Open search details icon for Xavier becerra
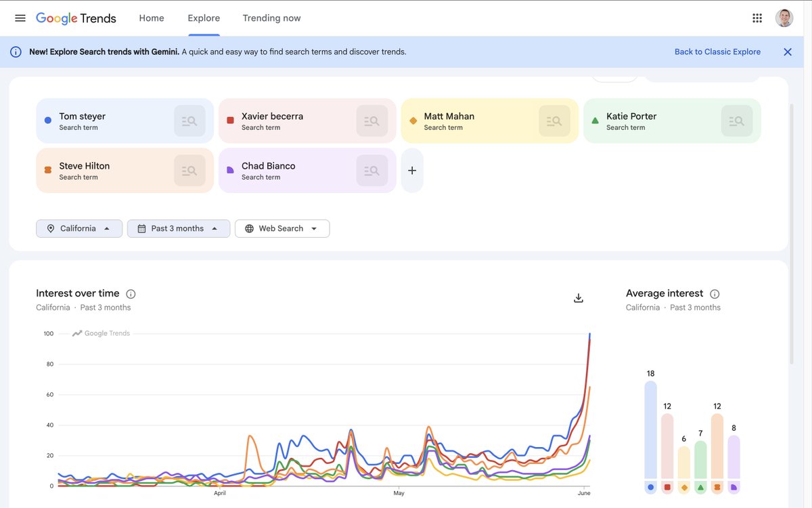Image resolution: width=812 pixels, height=508 pixels. tap(372, 121)
